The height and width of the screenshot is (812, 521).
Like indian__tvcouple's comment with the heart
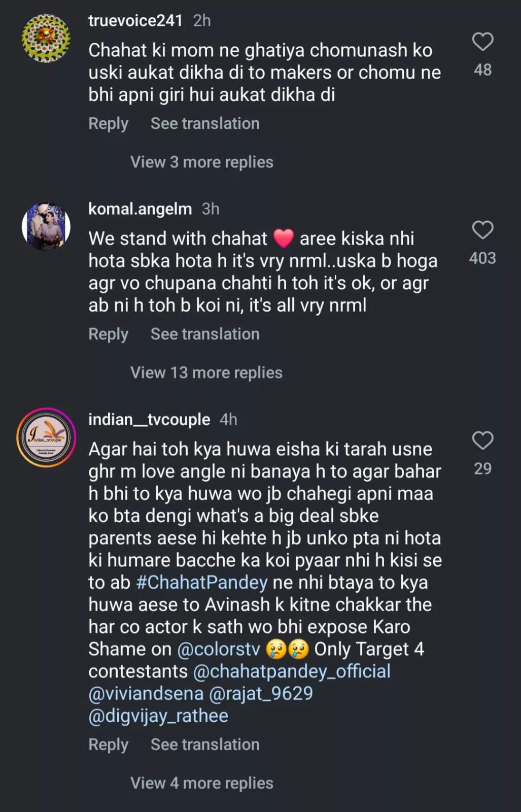click(x=482, y=441)
